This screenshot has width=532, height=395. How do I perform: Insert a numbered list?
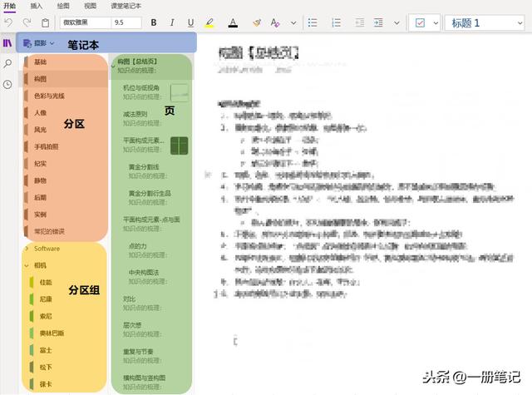tap(336, 22)
